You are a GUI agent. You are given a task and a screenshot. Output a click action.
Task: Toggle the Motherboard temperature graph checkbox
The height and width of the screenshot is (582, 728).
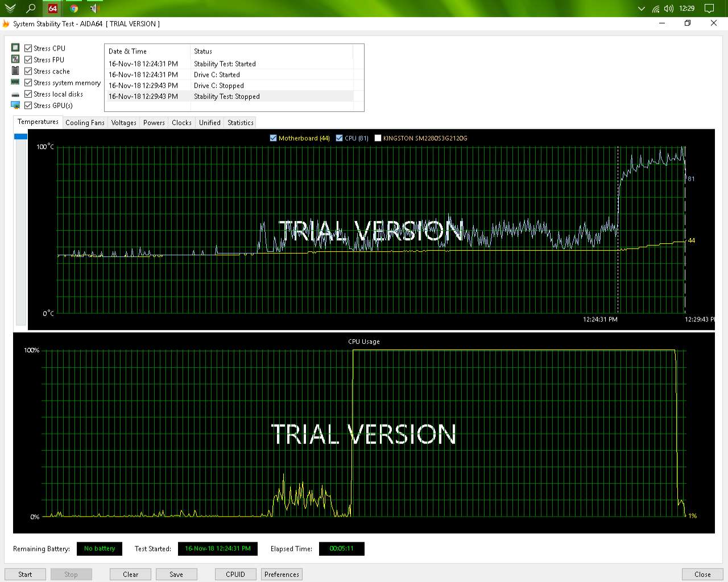[x=273, y=138]
